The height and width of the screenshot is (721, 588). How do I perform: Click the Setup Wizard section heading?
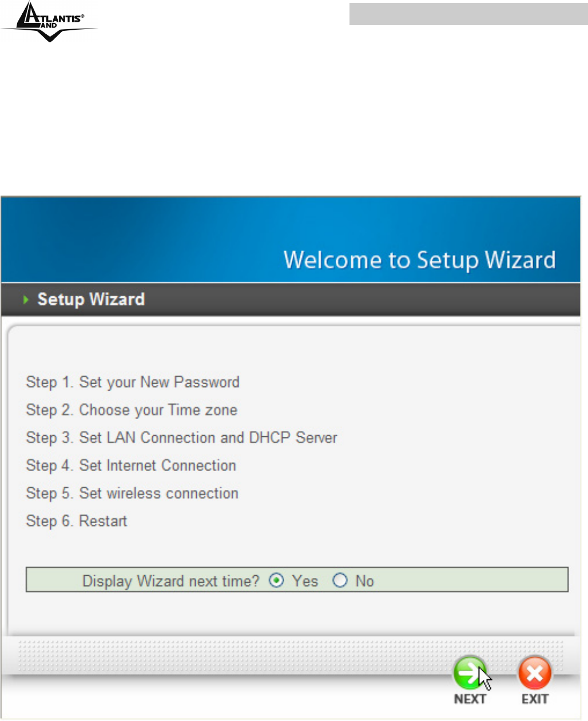click(x=91, y=300)
